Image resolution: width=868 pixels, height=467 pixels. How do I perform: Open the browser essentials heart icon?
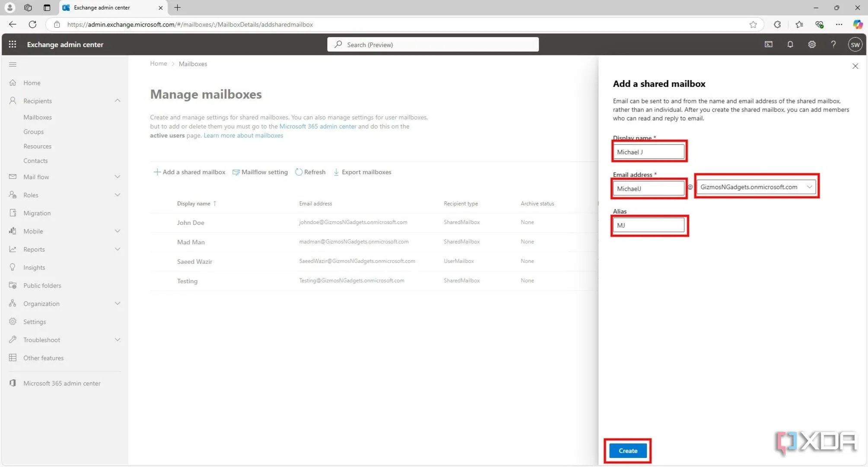(819, 24)
